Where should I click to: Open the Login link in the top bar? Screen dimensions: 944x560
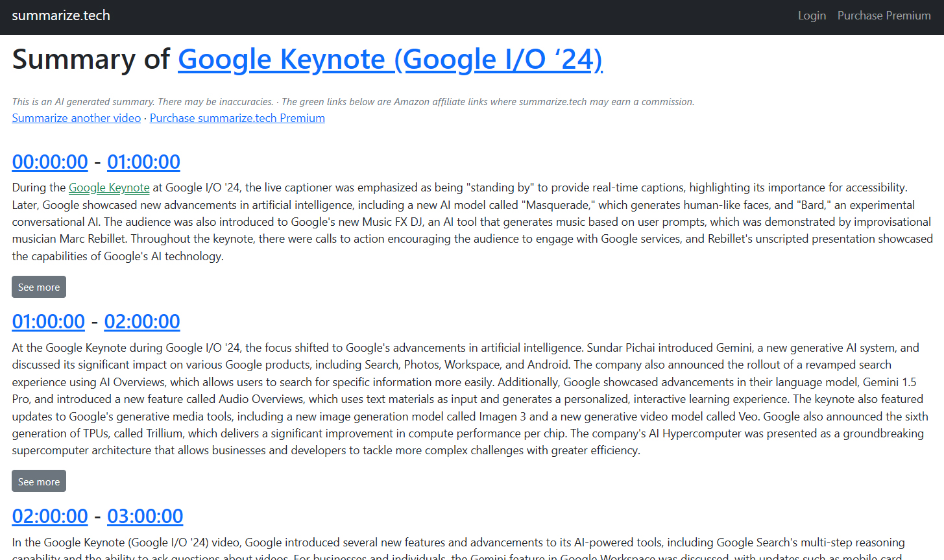pyautogui.click(x=812, y=15)
